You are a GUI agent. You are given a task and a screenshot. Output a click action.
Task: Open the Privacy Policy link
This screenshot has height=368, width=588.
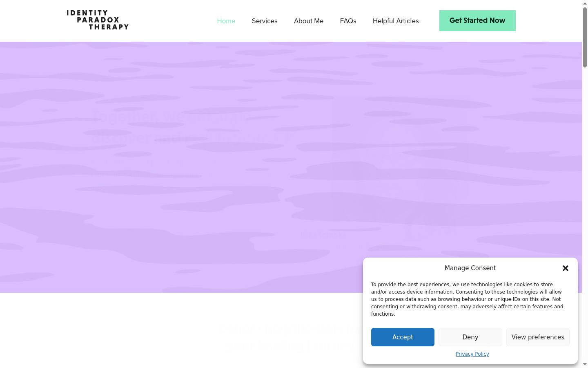pyautogui.click(x=472, y=354)
